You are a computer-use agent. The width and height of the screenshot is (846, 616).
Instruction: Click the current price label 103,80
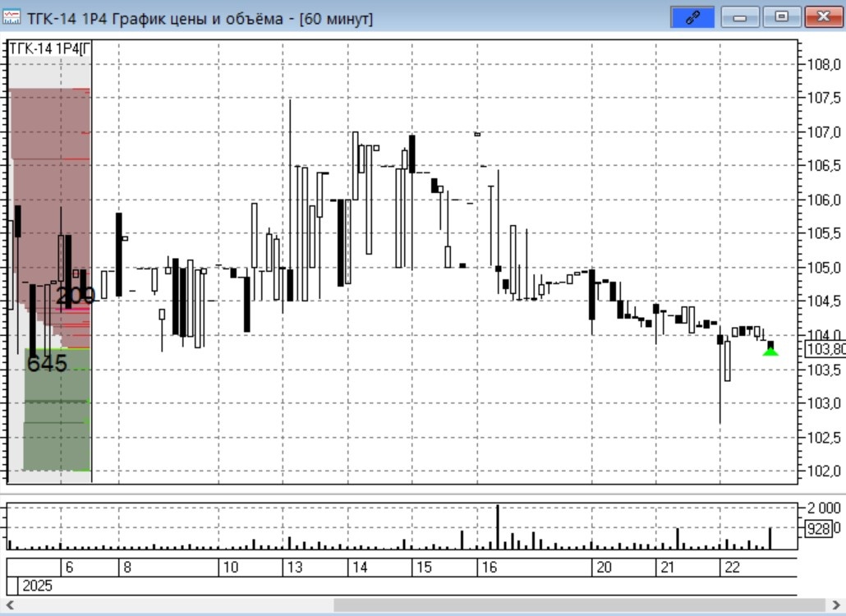tap(825, 349)
